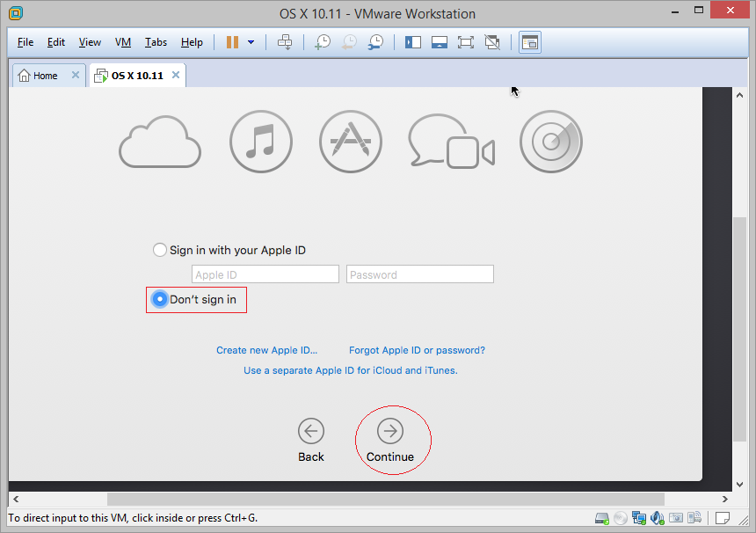
Task: Toggle the console view button
Action: [530, 42]
